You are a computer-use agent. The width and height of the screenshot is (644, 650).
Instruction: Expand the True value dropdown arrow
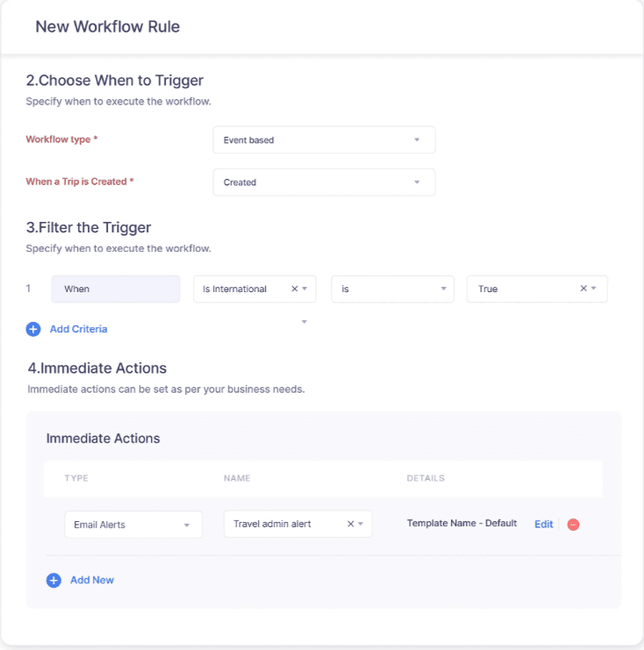pyautogui.click(x=594, y=288)
